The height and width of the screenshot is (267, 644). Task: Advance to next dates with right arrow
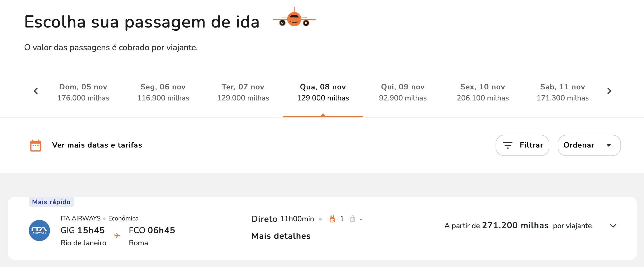609,91
